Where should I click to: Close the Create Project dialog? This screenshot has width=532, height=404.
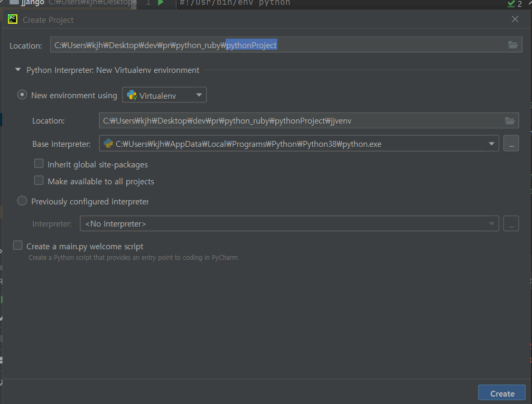click(x=515, y=20)
